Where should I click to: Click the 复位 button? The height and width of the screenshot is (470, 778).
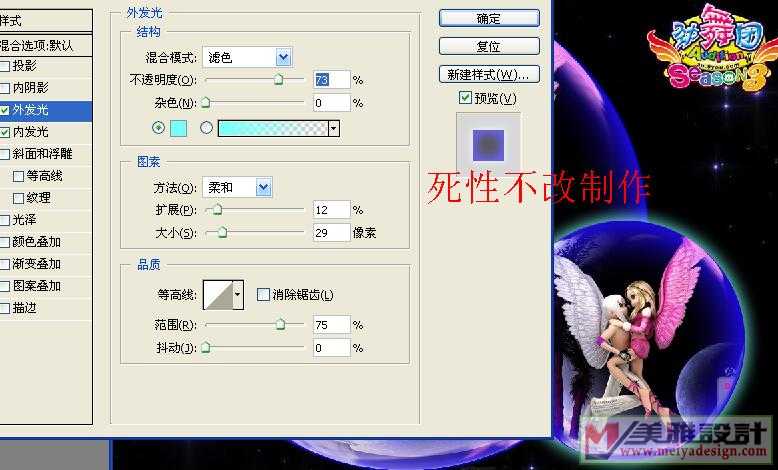(x=489, y=46)
